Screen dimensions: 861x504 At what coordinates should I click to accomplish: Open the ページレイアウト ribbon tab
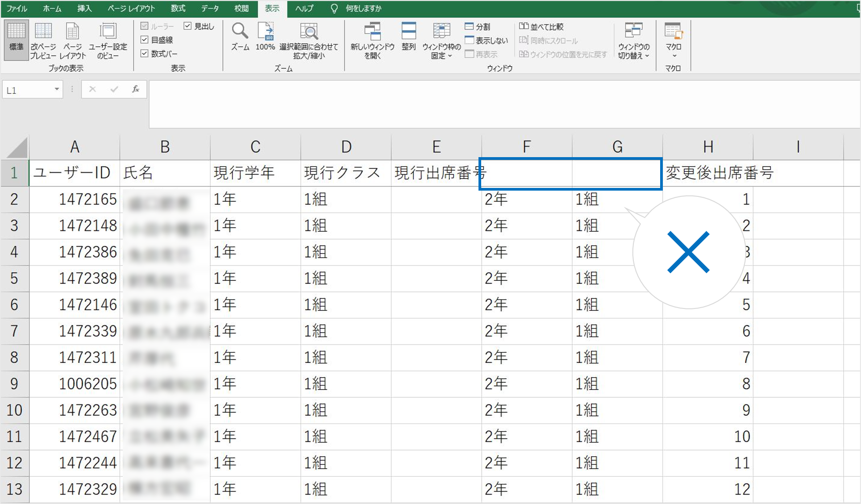[131, 8]
